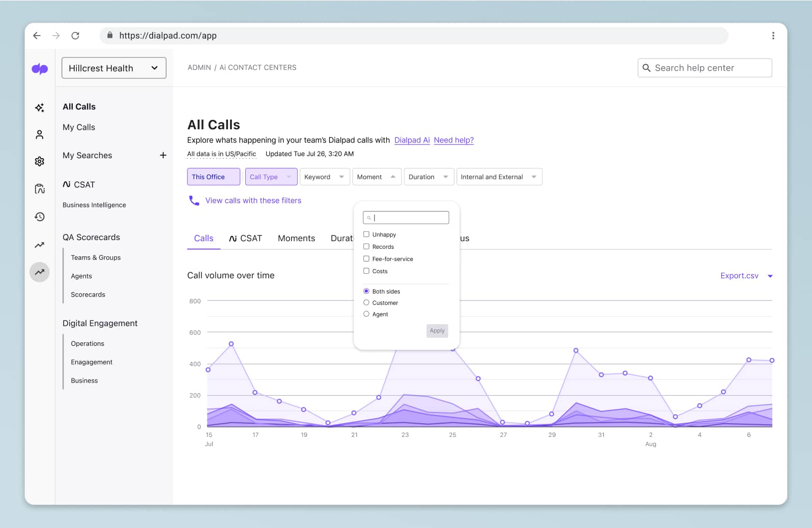Click the Search help center field
The height and width of the screenshot is (528, 812).
705,68
